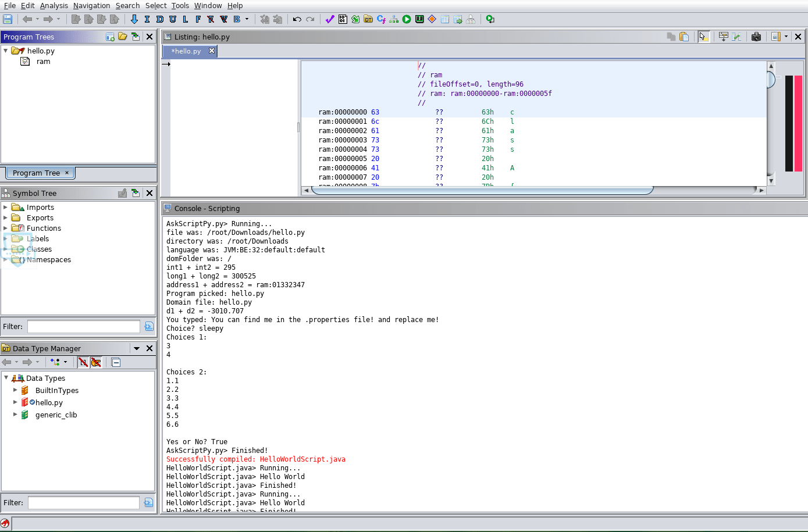This screenshot has height=532, width=808.
Task: Open the Data Type Manager toolbar icon
Action: tap(368, 19)
